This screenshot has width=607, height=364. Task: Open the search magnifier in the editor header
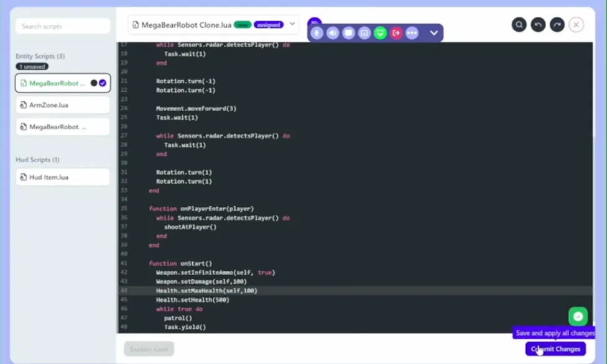point(519,25)
